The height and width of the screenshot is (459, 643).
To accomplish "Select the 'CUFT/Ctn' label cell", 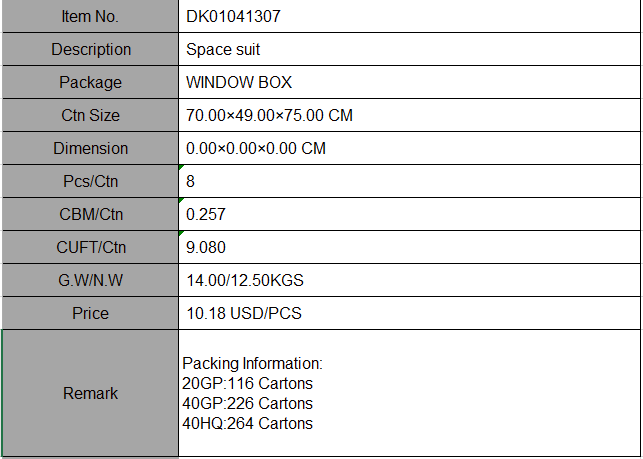I will click(x=90, y=247).
